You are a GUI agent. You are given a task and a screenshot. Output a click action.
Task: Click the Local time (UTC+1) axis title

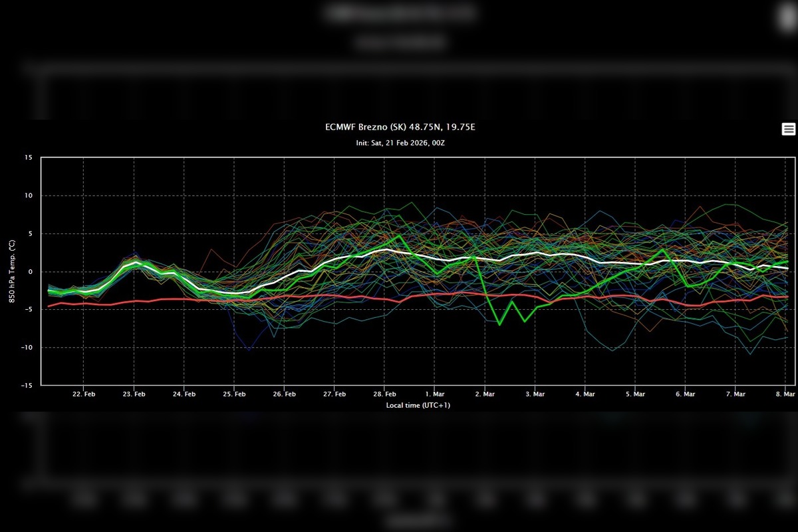pos(418,404)
